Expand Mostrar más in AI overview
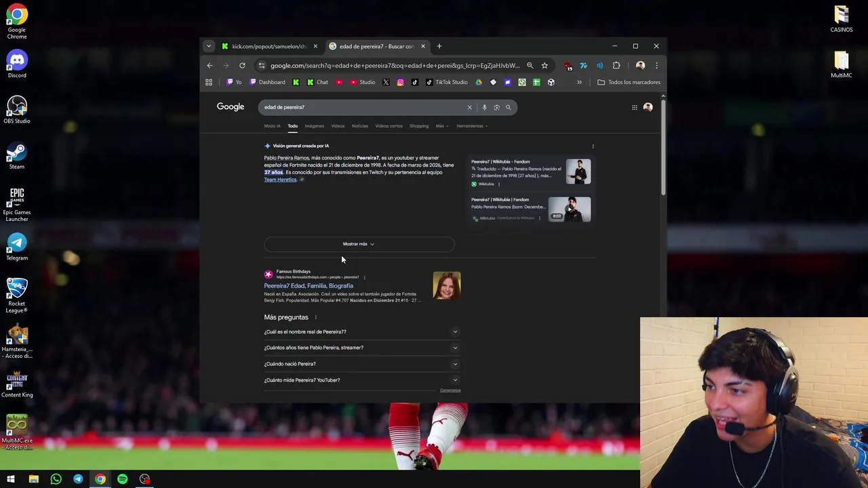The image size is (868, 488). [359, 244]
